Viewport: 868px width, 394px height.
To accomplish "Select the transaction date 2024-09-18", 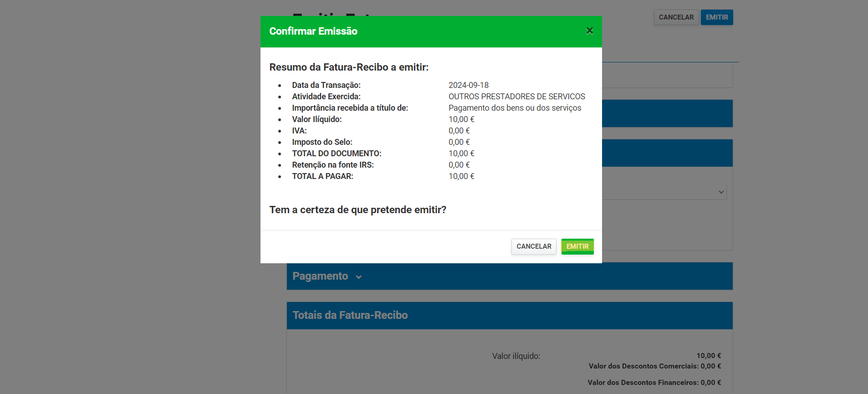I will click(x=468, y=85).
